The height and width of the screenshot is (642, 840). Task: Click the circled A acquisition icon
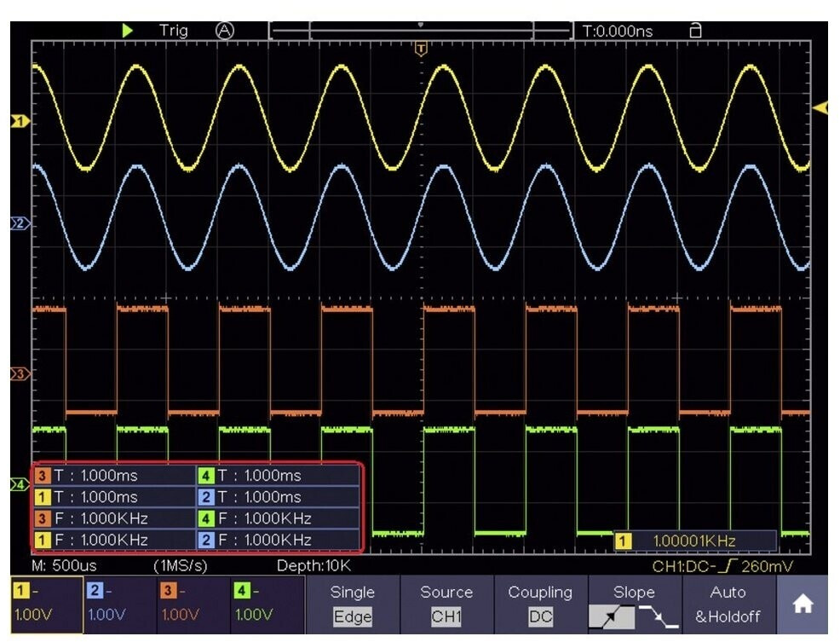tap(225, 31)
